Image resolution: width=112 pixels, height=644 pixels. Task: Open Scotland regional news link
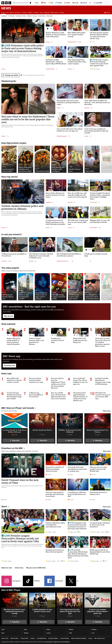pos(19,16)
